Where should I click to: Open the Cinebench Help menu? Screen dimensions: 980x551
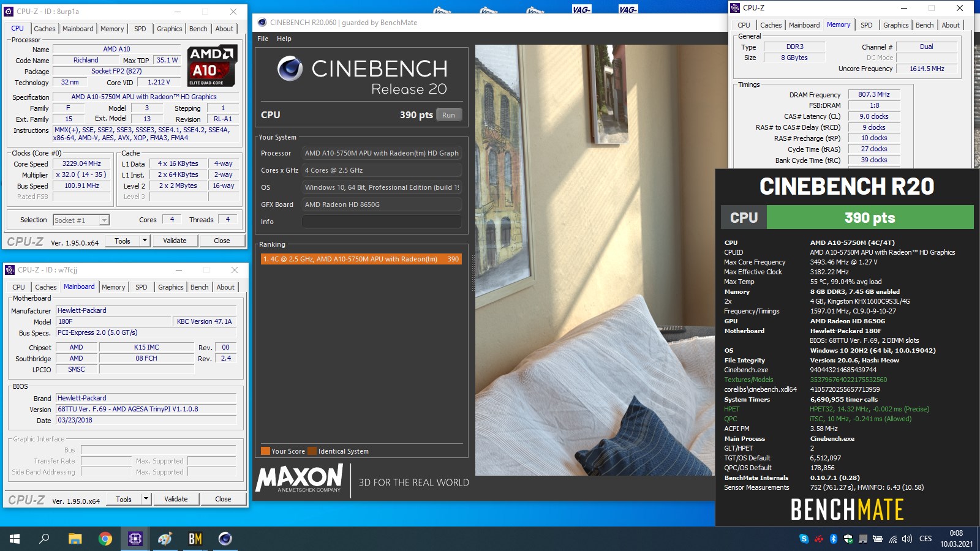tap(284, 39)
